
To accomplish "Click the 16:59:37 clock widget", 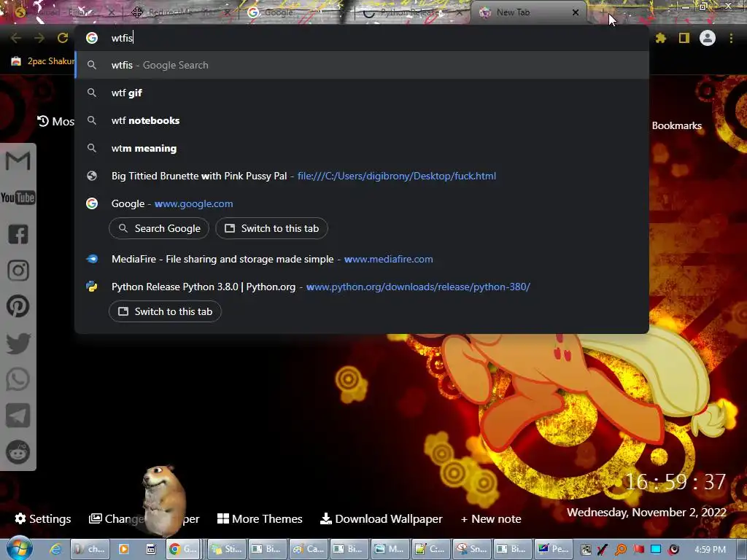I will click(x=675, y=482).
